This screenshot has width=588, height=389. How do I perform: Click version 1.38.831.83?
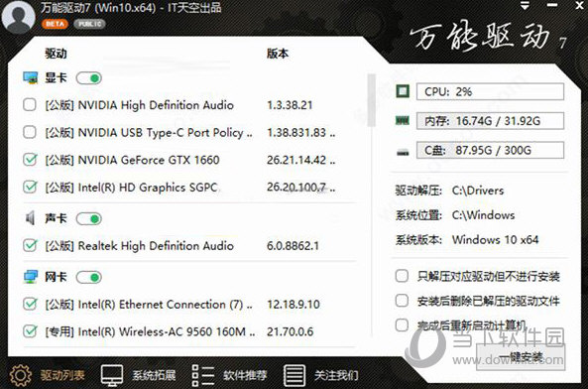(300, 132)
